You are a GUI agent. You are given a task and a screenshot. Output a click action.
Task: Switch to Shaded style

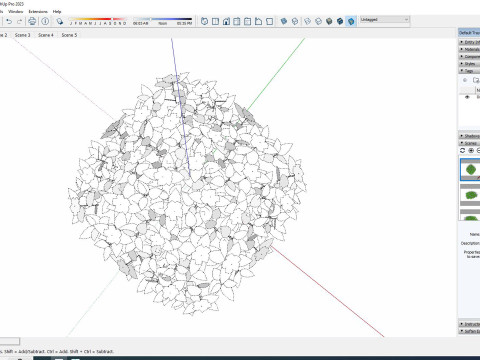pos(329,21)
